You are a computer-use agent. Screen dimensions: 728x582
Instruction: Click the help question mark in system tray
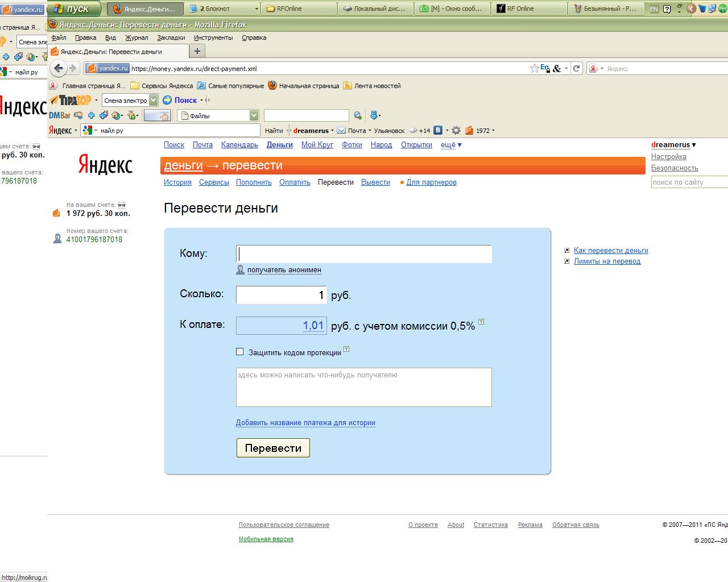coord(667,9)
